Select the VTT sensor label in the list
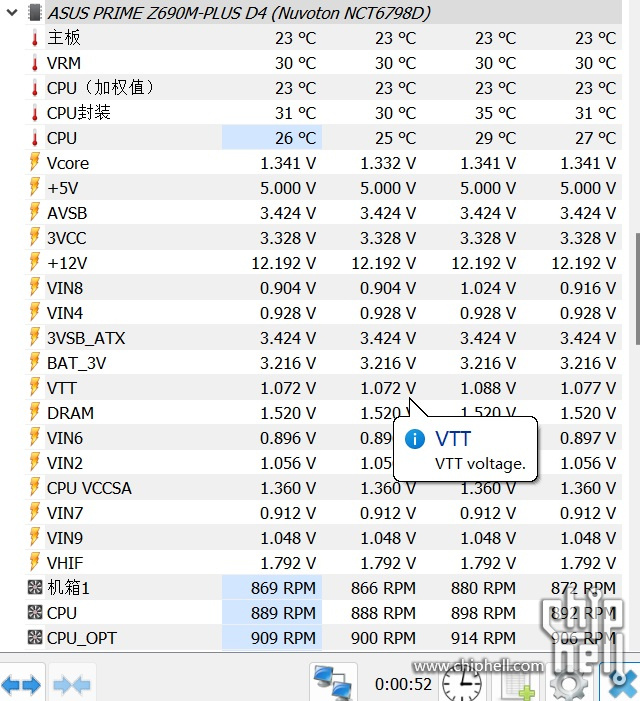The image size is (640, 701). click(x=62, y=388)
